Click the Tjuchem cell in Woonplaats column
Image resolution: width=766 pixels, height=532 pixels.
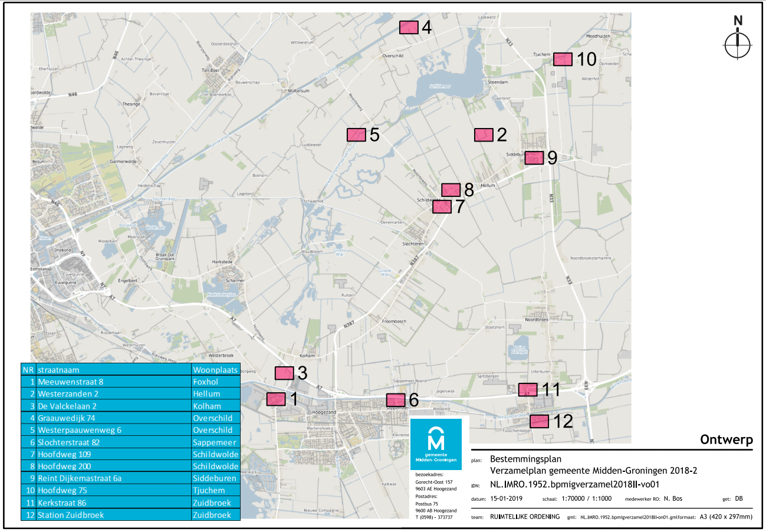[x=216, y=491]
